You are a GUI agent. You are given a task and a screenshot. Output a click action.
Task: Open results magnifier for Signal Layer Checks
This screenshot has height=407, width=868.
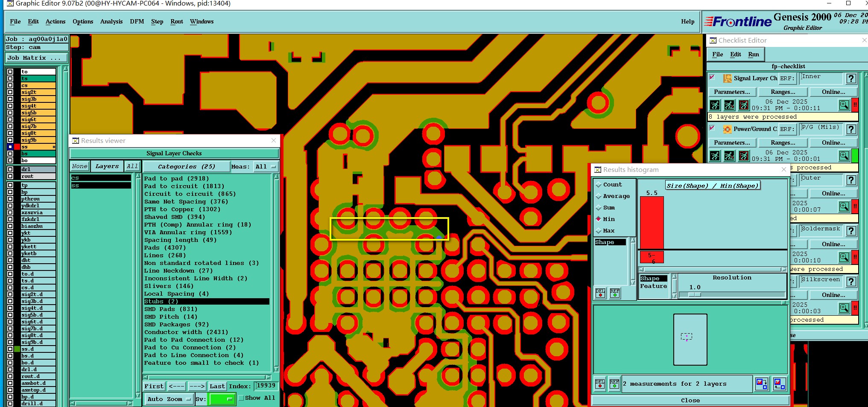click(844, 105)
